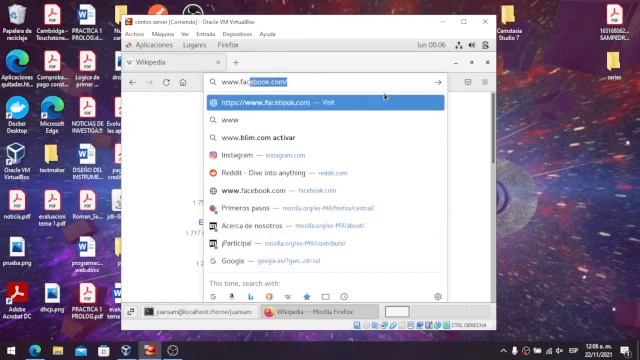Search open tabs with tab icon

(325, 297)
